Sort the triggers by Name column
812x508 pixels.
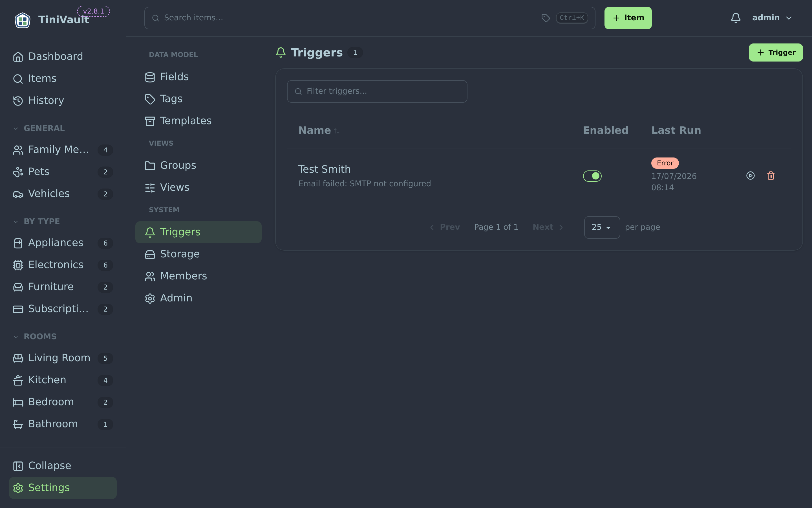click(319, 130)
